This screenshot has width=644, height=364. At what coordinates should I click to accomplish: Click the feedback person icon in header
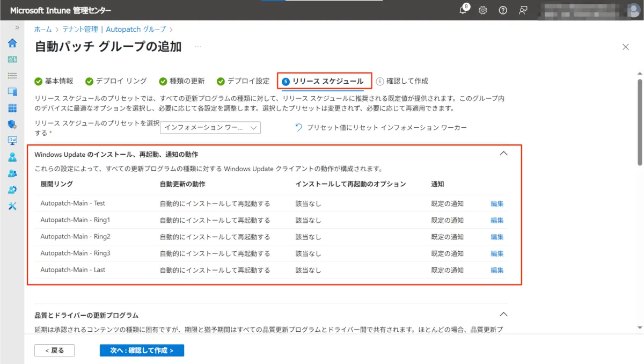(x=523, y=10)
